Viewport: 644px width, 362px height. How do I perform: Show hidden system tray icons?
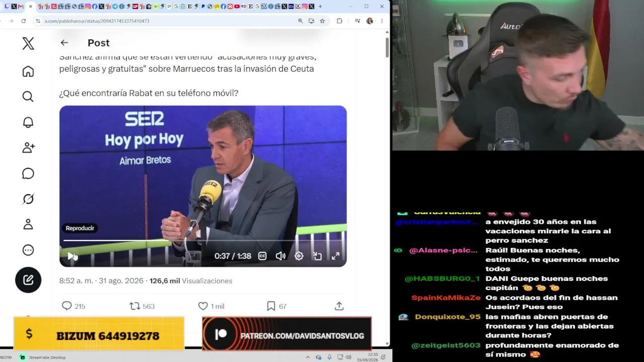click(x=307, y=357)
